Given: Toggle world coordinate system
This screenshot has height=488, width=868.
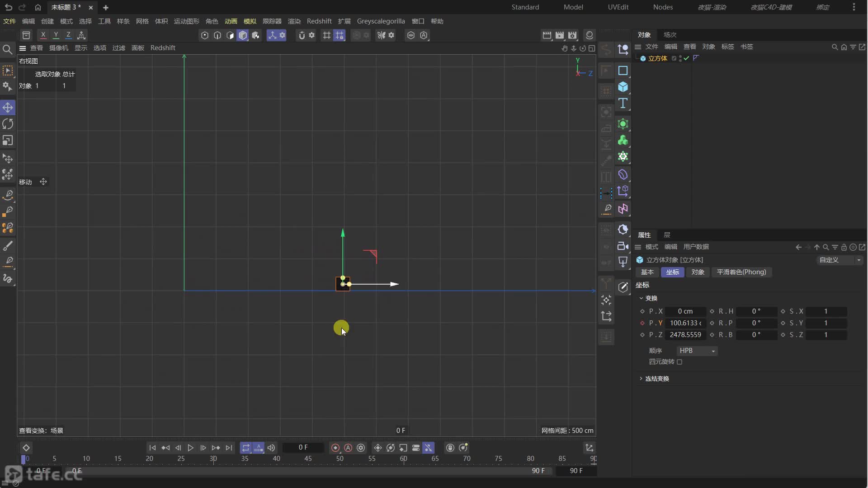Looking at the screenshot, I should click(x=81, y=35).
